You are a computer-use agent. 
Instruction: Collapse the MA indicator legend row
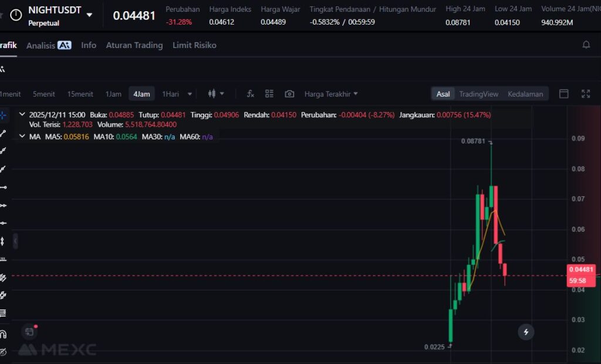pyautogui.click(x=22, y=137)
